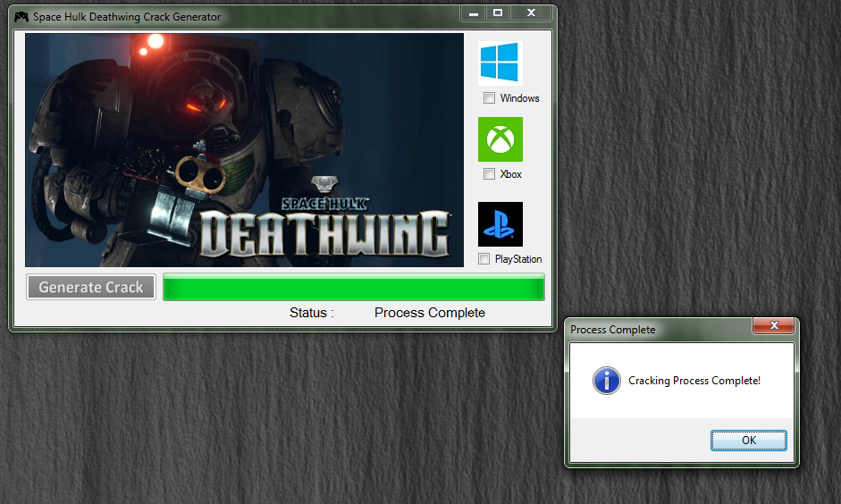The width and height of the screenshot is (841, 504).
Task: Close the Process Complete dialog
Action: 773,325
